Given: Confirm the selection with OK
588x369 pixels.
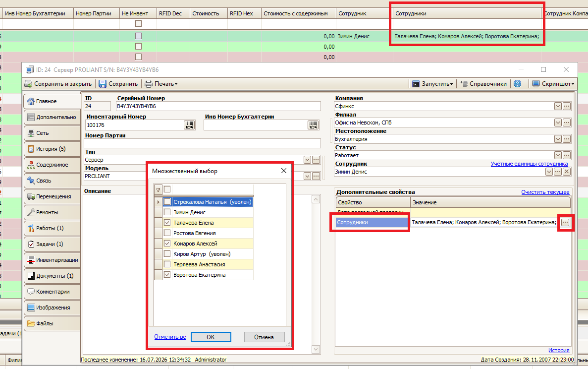Looking at the screenshot, I should pos(211,337).
